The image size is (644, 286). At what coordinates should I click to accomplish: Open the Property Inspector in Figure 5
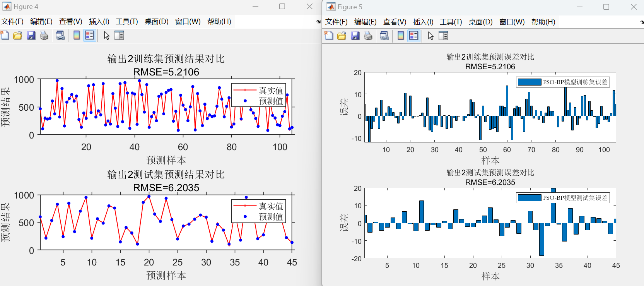[x=443, y=36]
